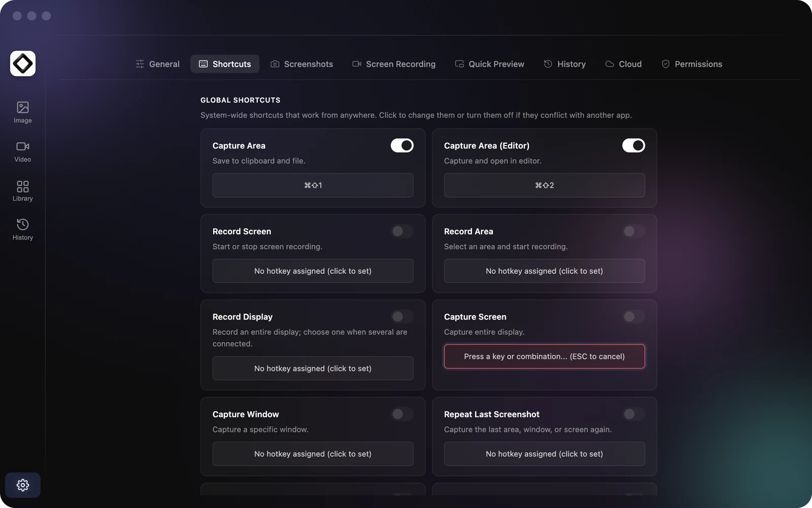
Task: Open the Screenshots tab
Action: (x=301, y=64)
